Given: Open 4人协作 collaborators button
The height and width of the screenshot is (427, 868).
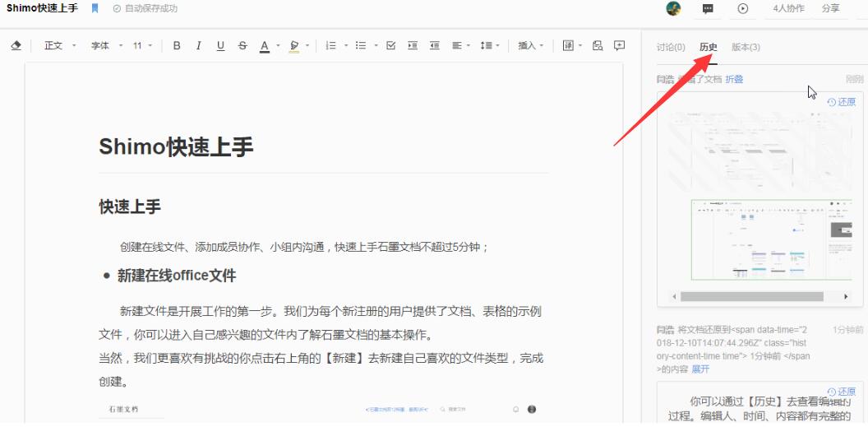Looking at the screenshot, I should coord(789,8).
